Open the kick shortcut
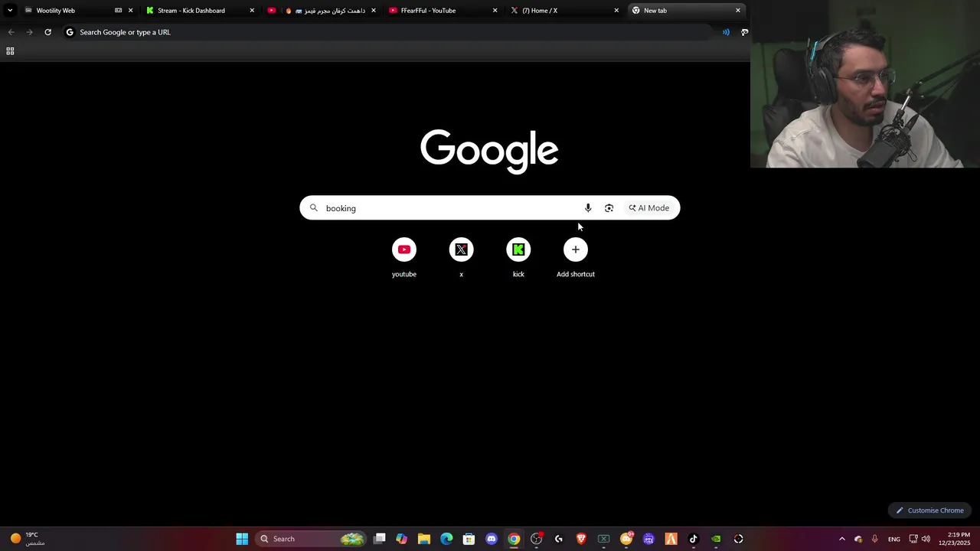Image resolution: width=980 pixels, height=551 pixels. tap(518, 258)
